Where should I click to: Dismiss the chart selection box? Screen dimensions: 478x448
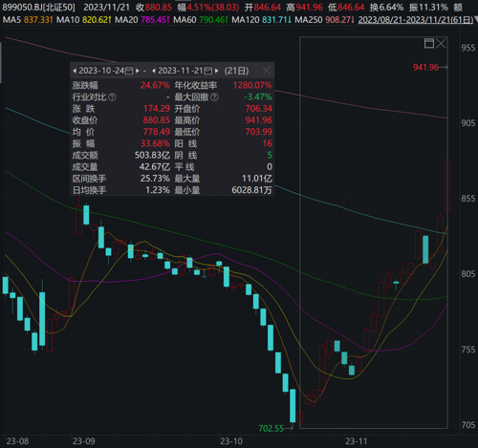tap(441, 43)
